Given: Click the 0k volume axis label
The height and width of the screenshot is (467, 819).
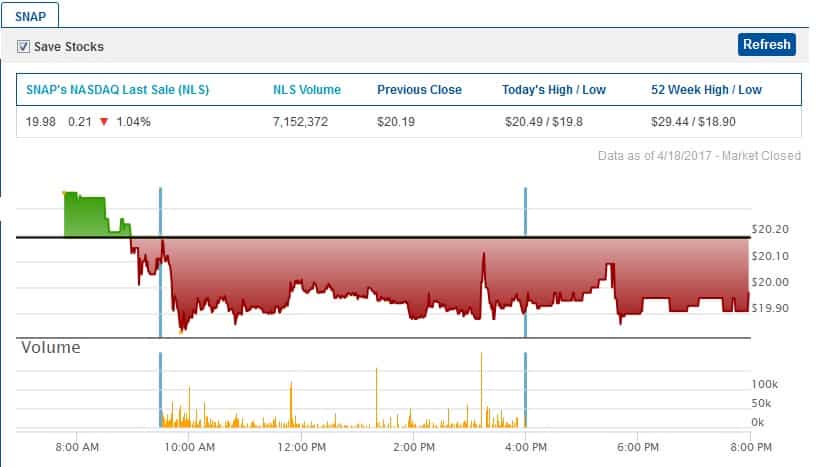Looking at the screenshot, I should [x=758, y=422].
